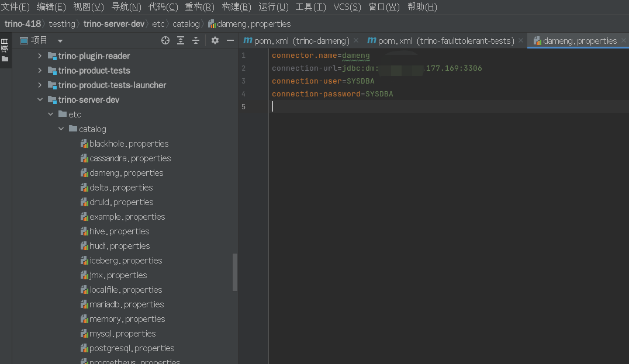Open the 导航(N) menu
This screenshot has height=364, width=629.
click(x=126, y=7)
